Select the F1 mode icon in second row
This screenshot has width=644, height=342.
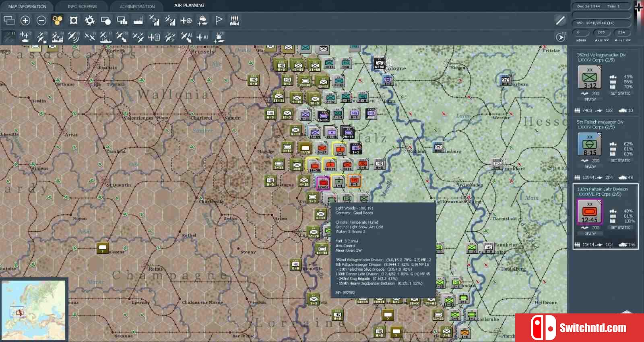pyautogui.click(x=9, y=37)
